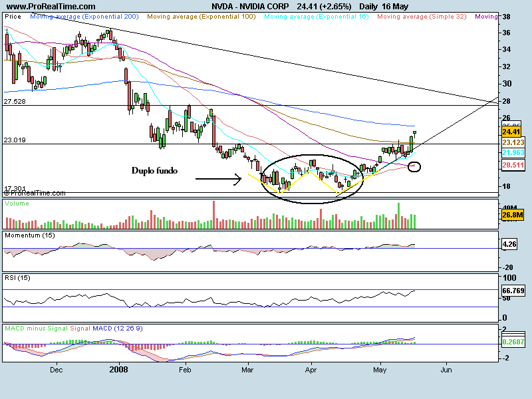The width and height of the screenshot is (532, 399).
Task: Click the 32 price axis label
Action: (507, 66)
